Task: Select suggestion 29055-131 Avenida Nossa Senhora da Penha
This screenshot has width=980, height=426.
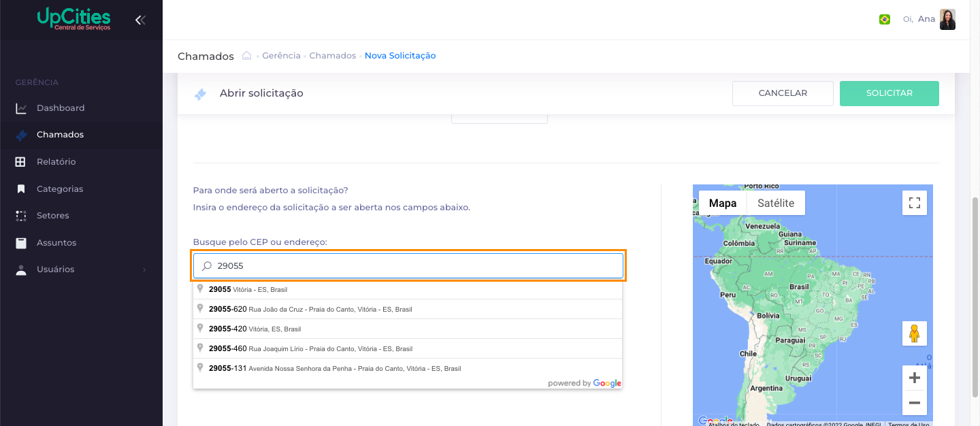Action: point(408,368)
